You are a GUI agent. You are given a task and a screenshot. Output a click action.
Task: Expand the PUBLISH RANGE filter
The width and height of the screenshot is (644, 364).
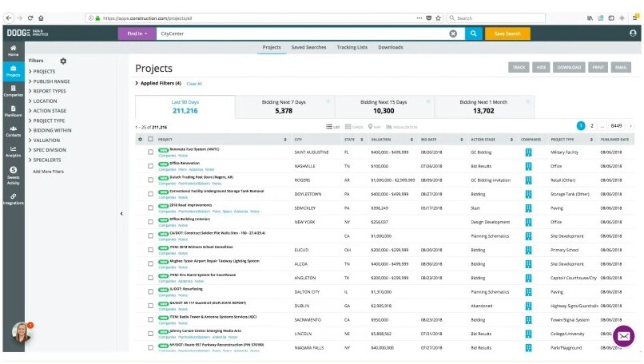pos(50,81)
